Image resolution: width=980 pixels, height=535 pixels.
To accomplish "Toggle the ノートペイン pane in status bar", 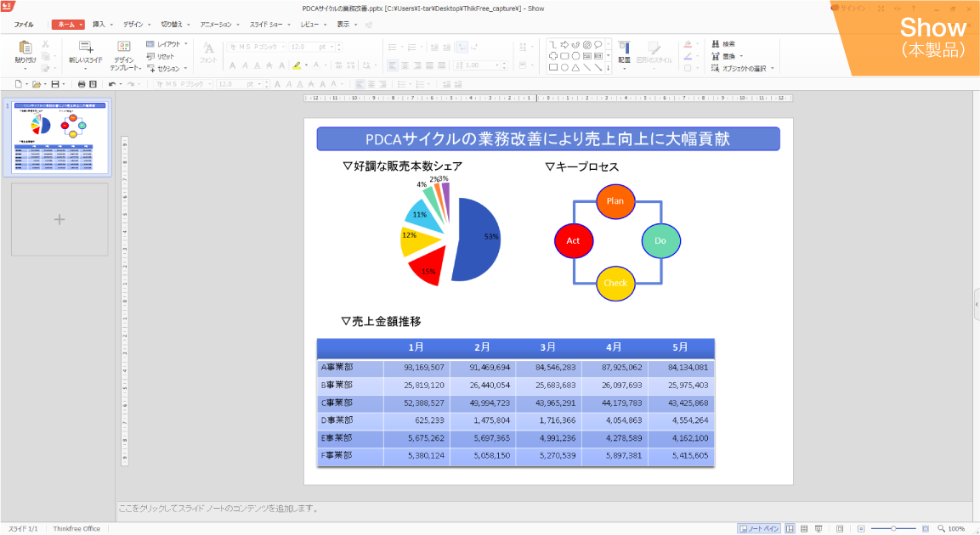I will [x=758, y=527].
